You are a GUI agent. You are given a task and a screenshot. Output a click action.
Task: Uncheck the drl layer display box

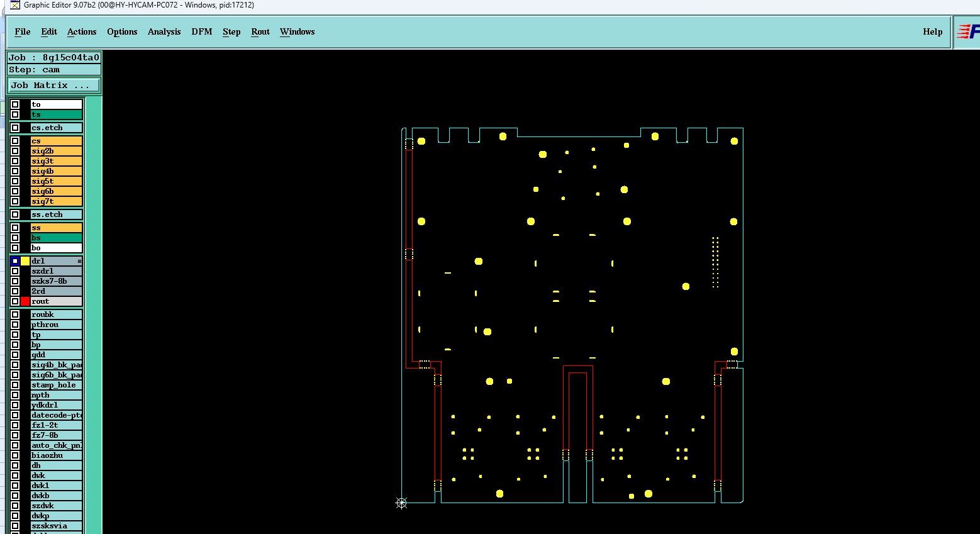[x=15, y=261]
